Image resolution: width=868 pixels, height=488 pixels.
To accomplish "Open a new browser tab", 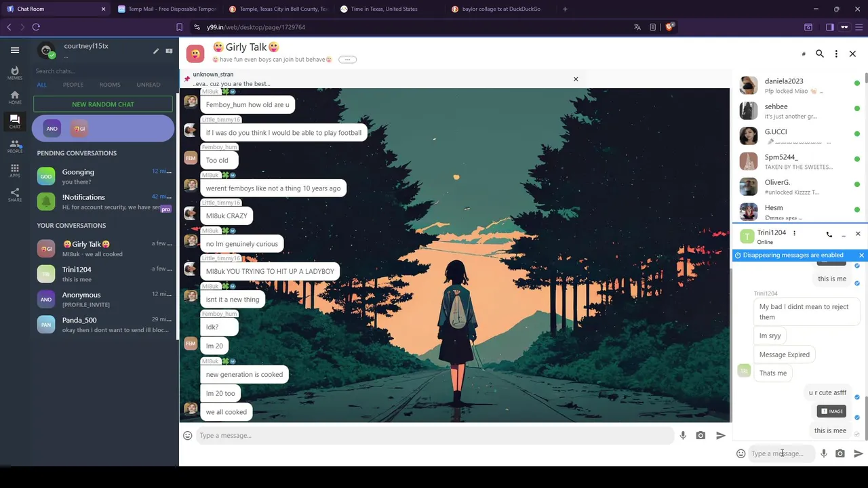I will [565, 9].
